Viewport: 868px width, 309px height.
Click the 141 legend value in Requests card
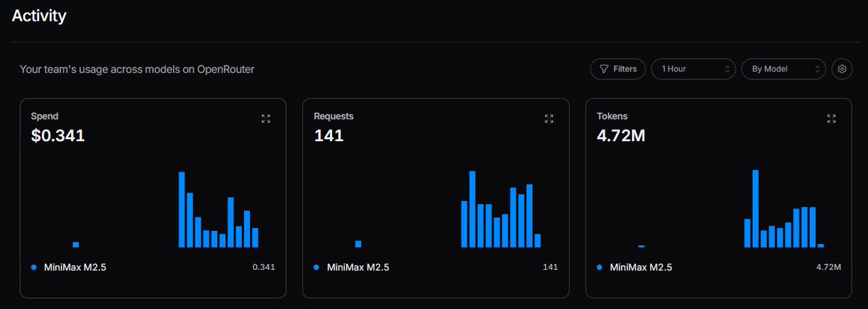click(x=550, y=268)
